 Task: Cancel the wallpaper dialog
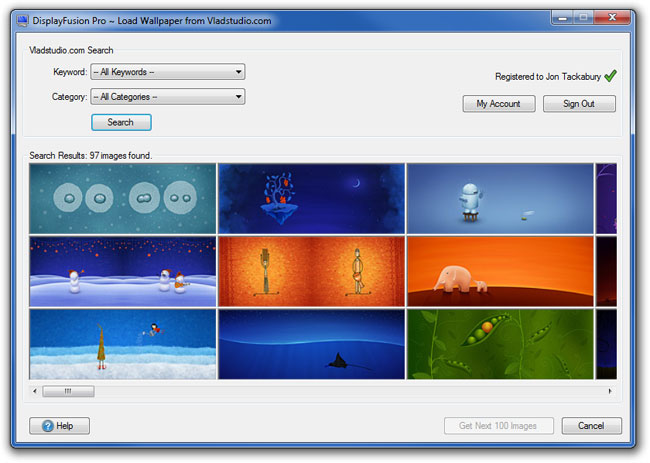click(592, 426)
